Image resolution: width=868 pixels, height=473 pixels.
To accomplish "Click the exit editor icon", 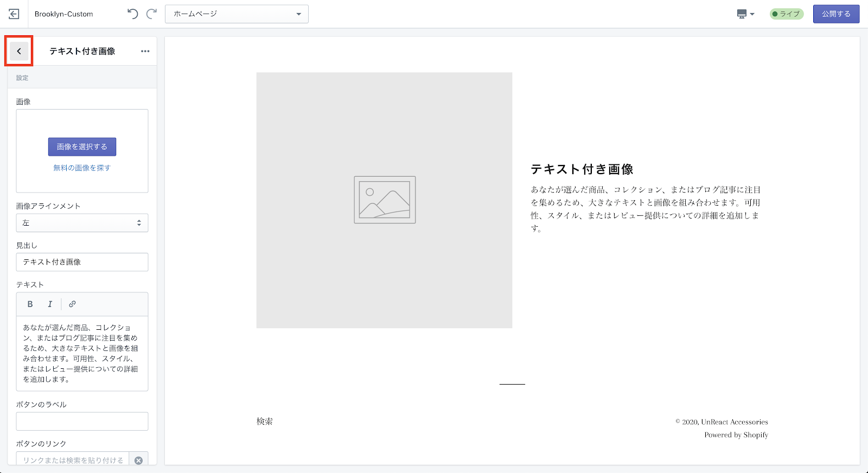I will click(x=14, y=14).
